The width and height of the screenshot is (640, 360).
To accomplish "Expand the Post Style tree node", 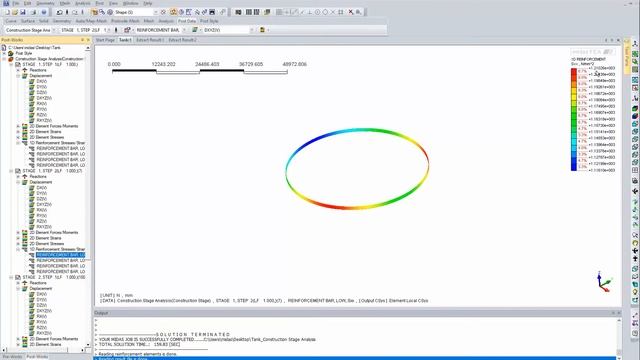I will coord(4,53).
